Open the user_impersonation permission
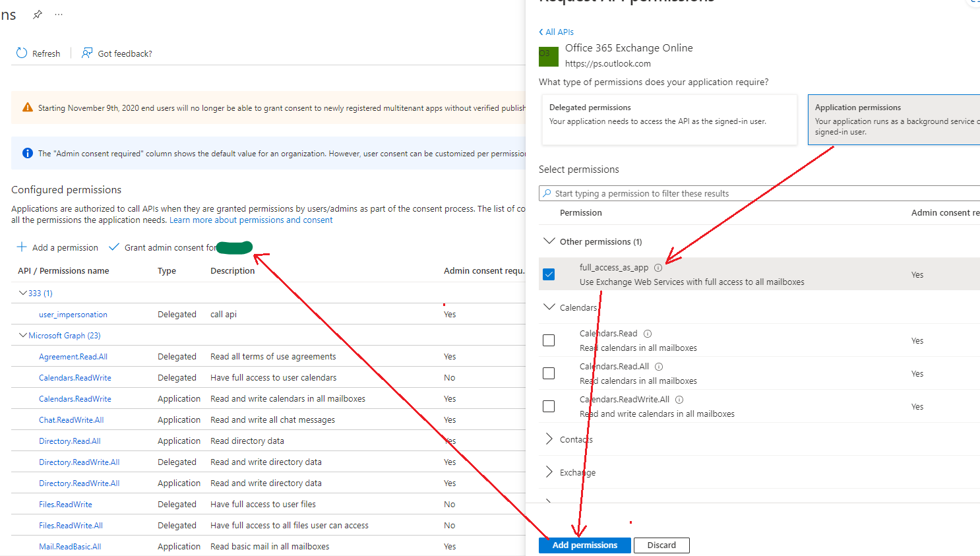Screen dimensions: 980x556 (x=73, y=315)
